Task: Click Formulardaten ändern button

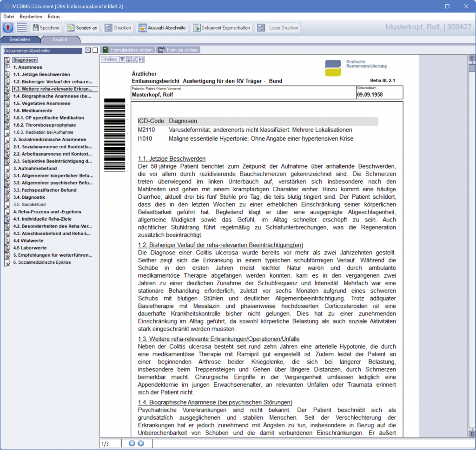Action: (x=127, y=50)
